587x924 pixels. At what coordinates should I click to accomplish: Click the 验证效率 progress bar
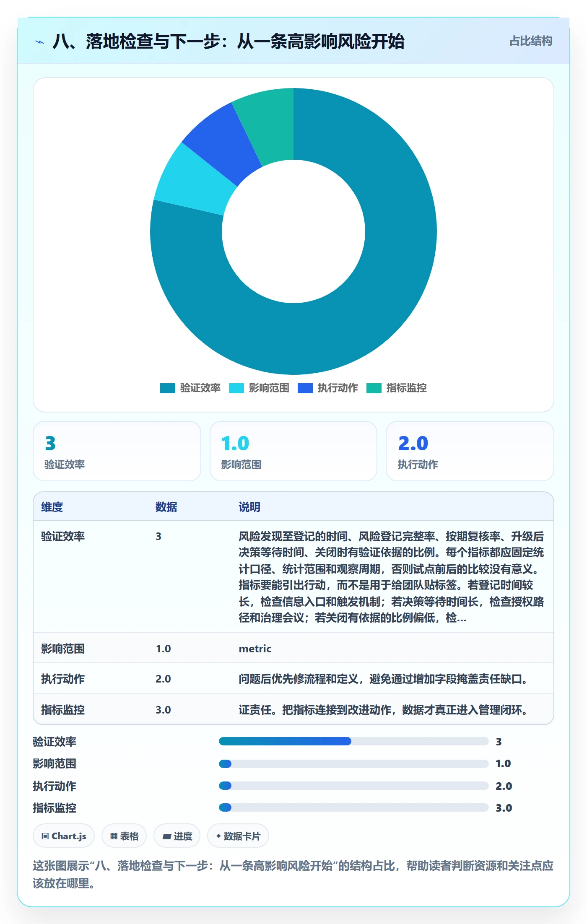click(x=353, y=741)
